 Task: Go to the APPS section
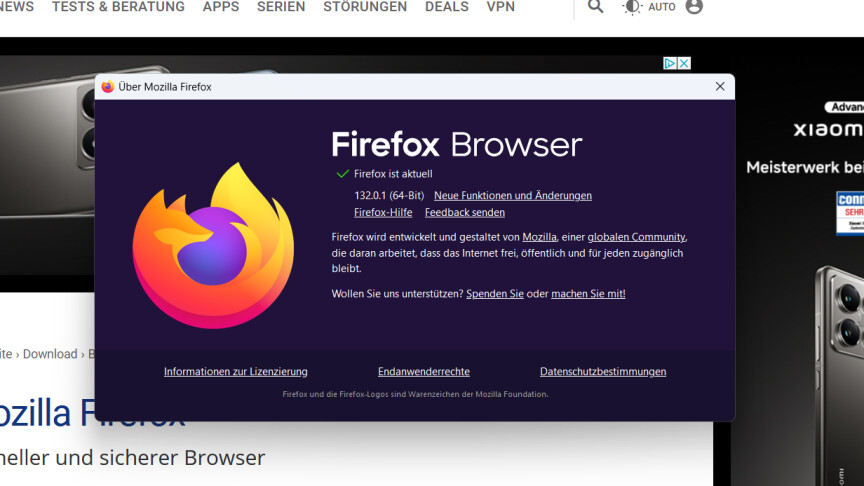click(221, 7)
